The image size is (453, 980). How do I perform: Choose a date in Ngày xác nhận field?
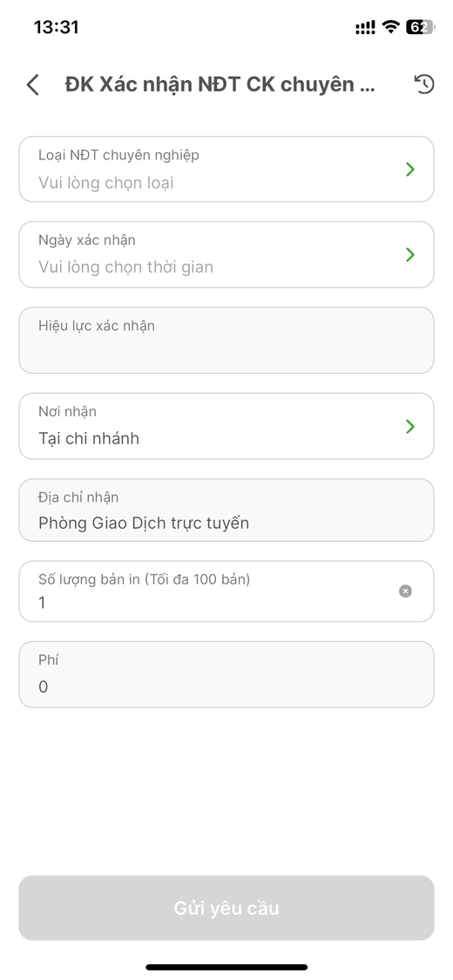(x=226, y=254)
